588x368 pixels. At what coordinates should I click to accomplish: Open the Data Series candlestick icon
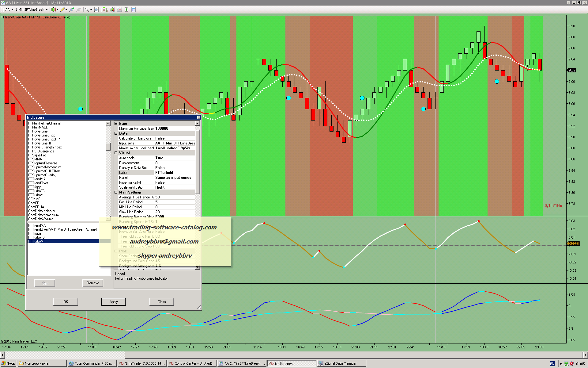coord(112,10)
